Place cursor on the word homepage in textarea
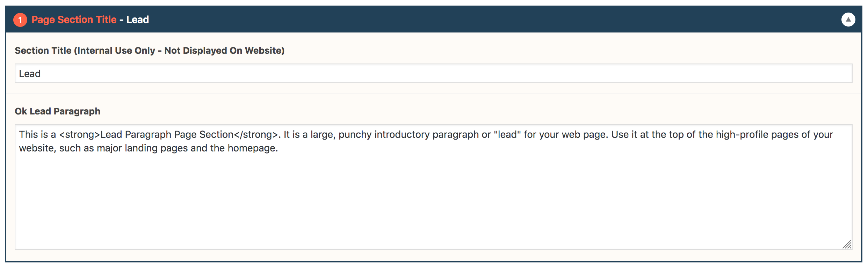This screenshot has width=868, height=268. pyautogui.click(x=253, y=148)
